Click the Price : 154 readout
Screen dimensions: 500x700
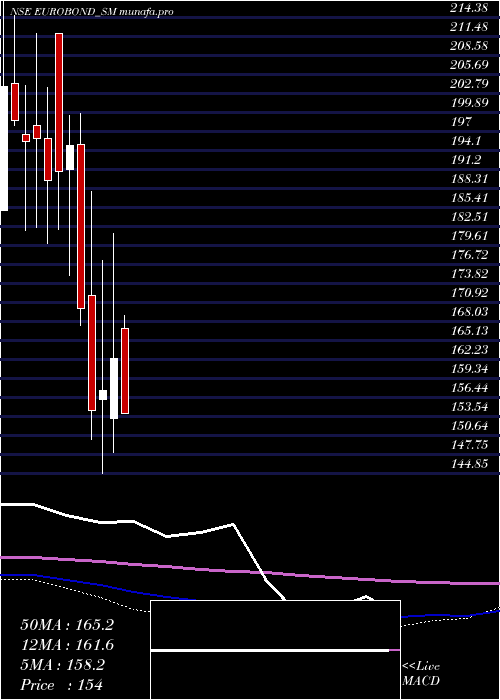(62, 685)
